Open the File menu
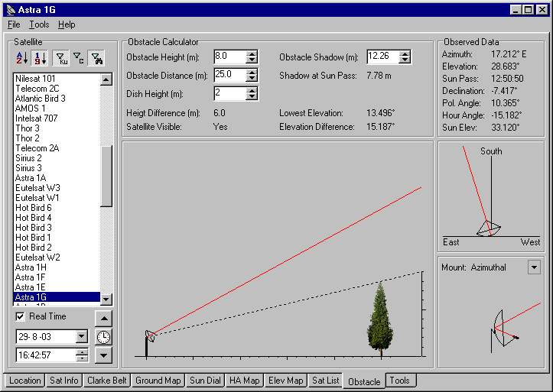 pos(14,24)
